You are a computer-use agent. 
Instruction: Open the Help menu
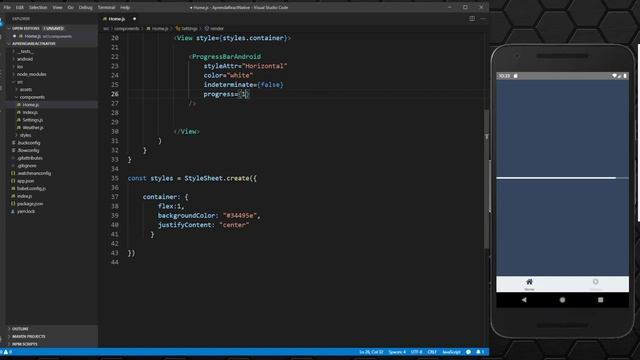pos(125,7)
